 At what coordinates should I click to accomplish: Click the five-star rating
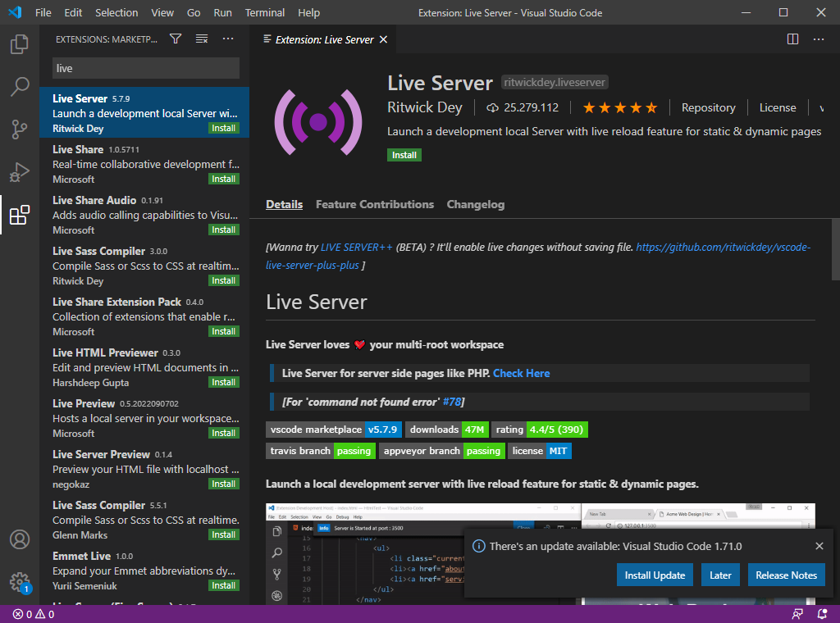click(x=620, y=108)
